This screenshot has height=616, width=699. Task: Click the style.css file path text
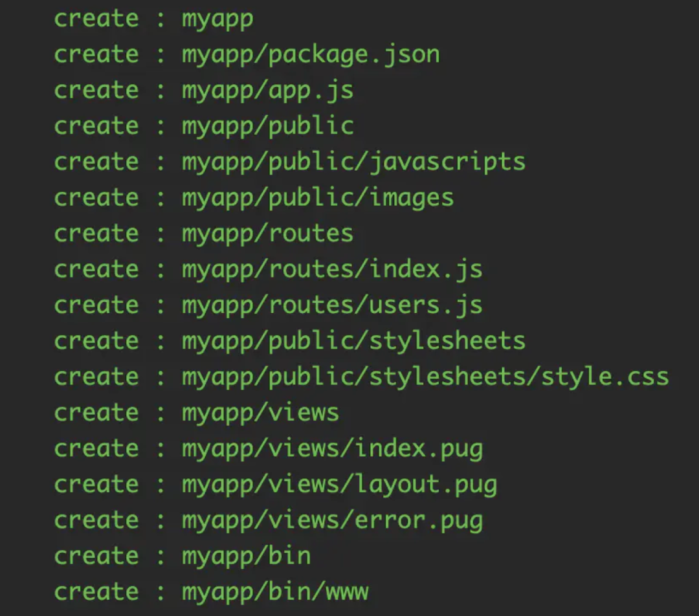[425, 377]
